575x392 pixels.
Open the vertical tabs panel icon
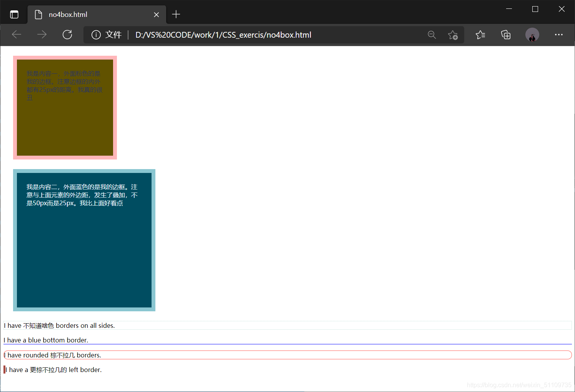(x=14, y=15)
